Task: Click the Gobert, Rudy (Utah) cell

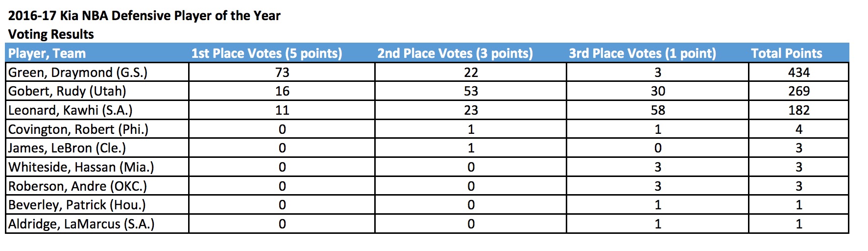Action: coord(67,91)
